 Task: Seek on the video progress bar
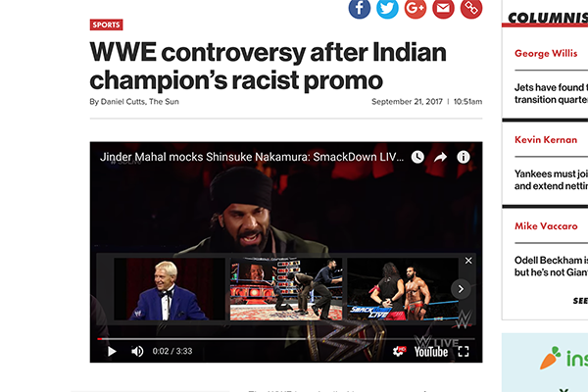click(x=286, y=339)
